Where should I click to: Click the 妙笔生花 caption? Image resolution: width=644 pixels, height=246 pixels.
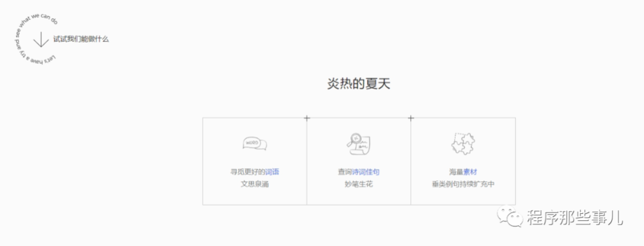point(359,184)
